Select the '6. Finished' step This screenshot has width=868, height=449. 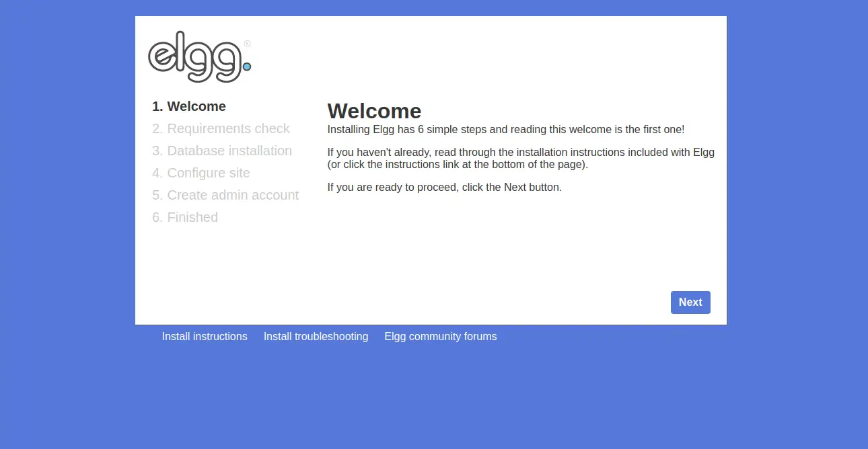(185, 217)
